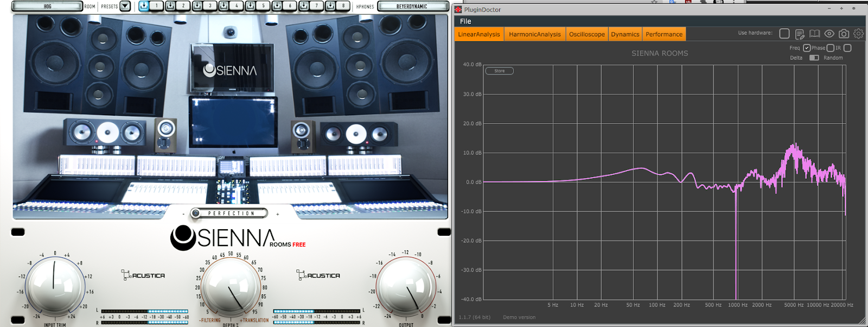Click the '-FILTERING' label under Depth knob
The height and width of the screenshot is (327, 868).
209,320
